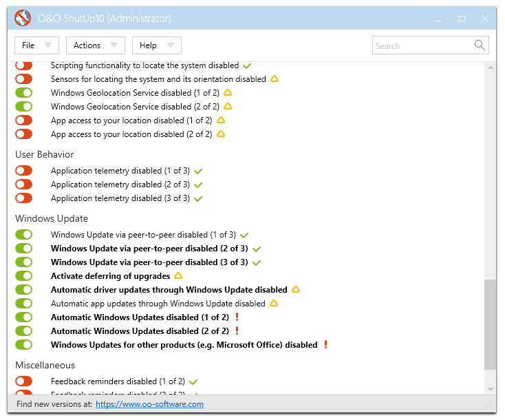Focus the Search input field
The image size is (505, 420).
[430, 45]
